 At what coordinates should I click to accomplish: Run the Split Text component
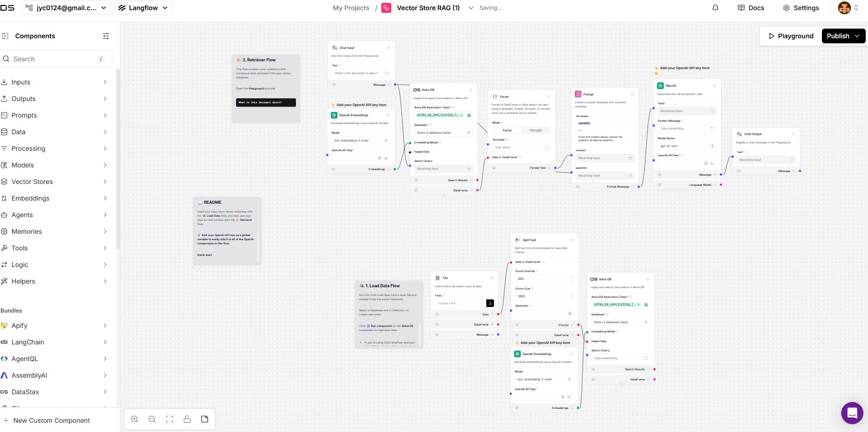[x=572, y=240]
